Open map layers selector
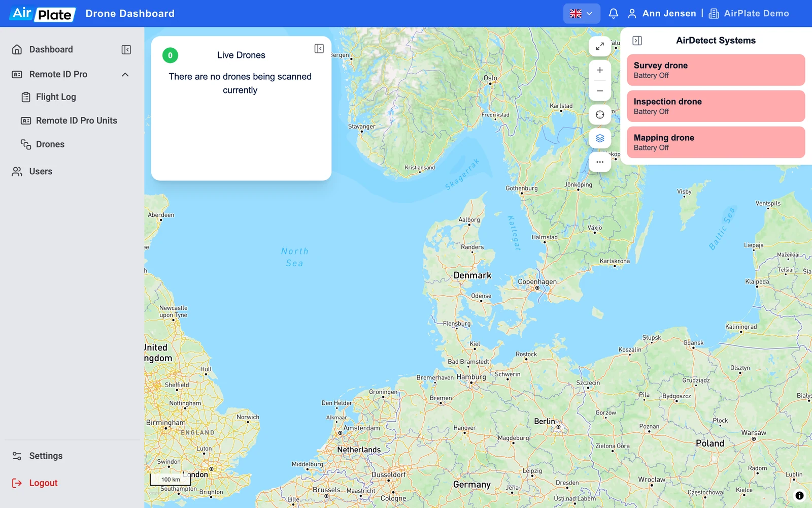This screenshot has width=812, height=508. coord(600,138)
